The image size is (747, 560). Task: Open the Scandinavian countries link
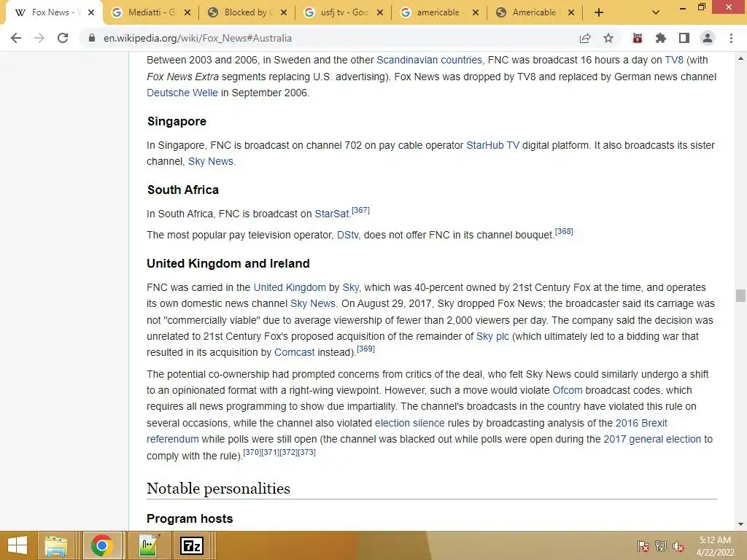(429, 60)
